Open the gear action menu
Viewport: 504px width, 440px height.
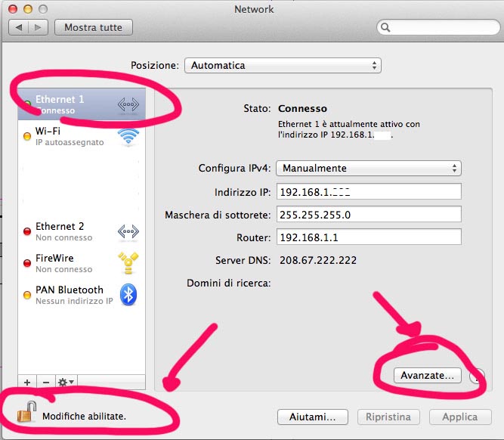(66, 382)
